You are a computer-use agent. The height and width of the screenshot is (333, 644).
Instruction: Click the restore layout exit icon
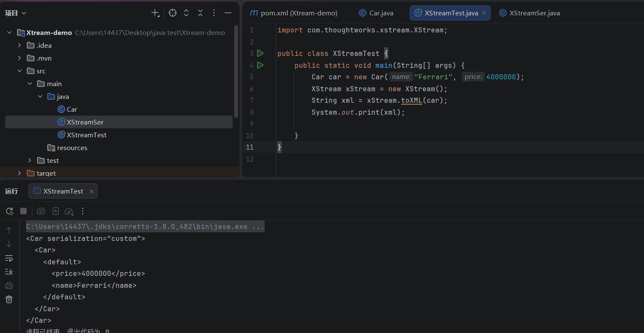[55, 211]
